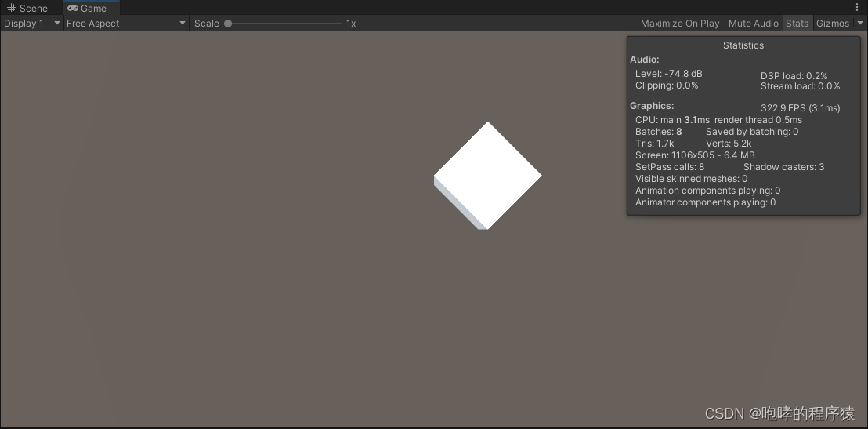This screenshot has height=429, width=868.
Task: Click the 'Shadow casters: 3' entry
Action: point(783,167)
